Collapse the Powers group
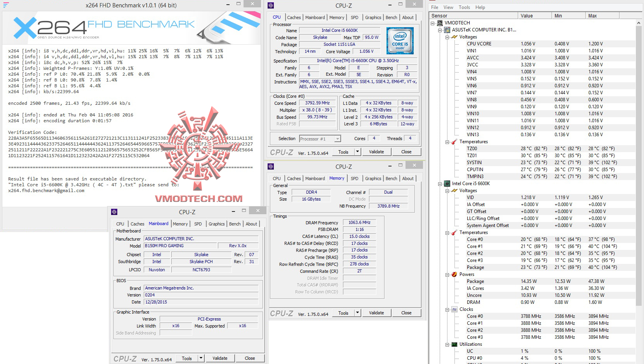644x364 pixels. click(447, 275)
